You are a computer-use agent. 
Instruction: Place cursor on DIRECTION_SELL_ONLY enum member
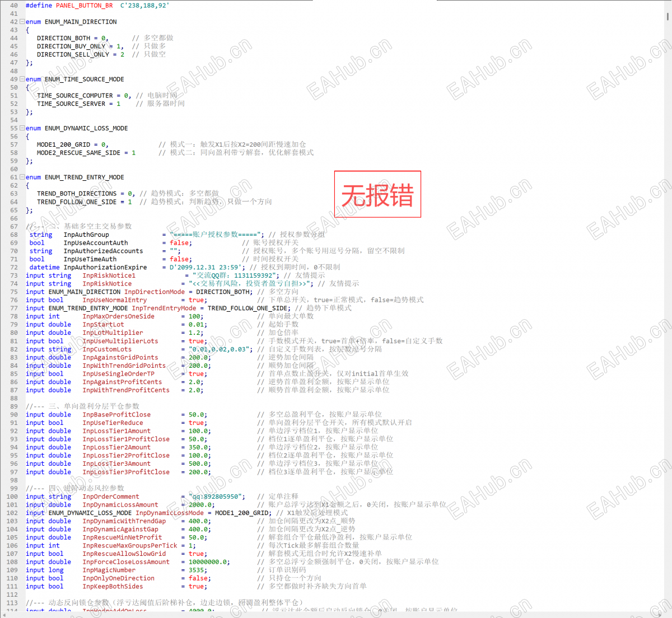coord(73,54)
